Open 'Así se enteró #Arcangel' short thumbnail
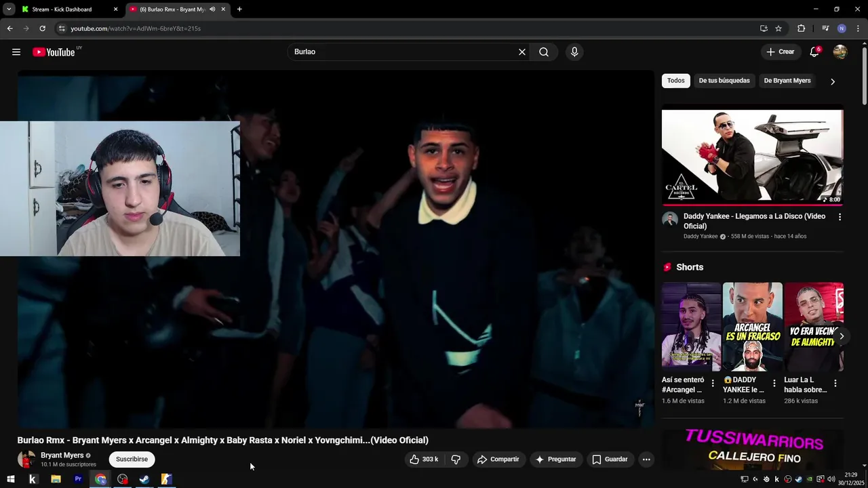The width and height of the screenshot is (868, 488). (x=692, y=327)
